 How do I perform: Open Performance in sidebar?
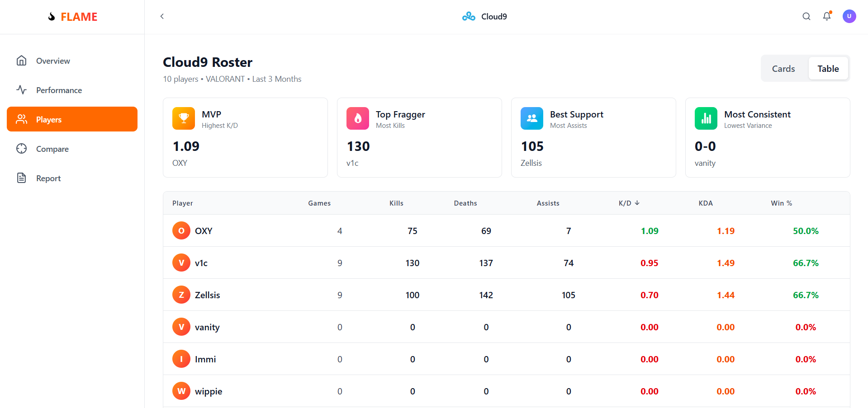click(72, 90)
